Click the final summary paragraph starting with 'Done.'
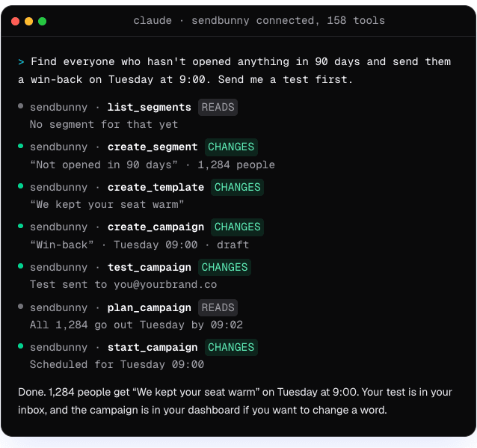Image resolution: width=477 pixels, height=448 pixels. [236, 401]
